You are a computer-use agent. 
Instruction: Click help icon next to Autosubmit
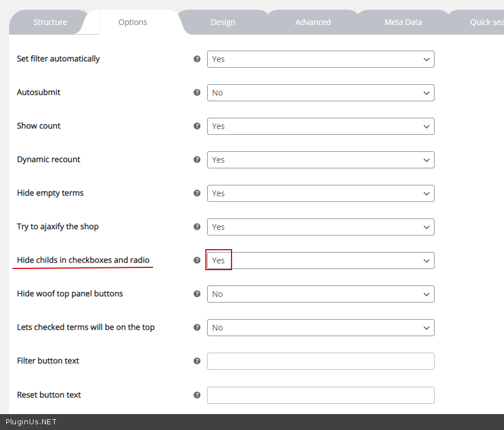pos(197,92)
